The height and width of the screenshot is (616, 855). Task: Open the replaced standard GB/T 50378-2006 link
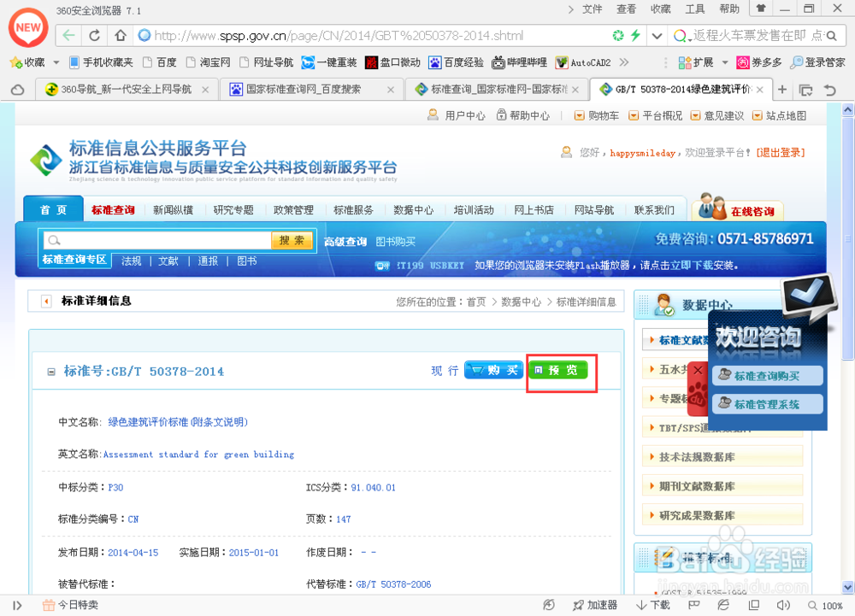(393, 584)
